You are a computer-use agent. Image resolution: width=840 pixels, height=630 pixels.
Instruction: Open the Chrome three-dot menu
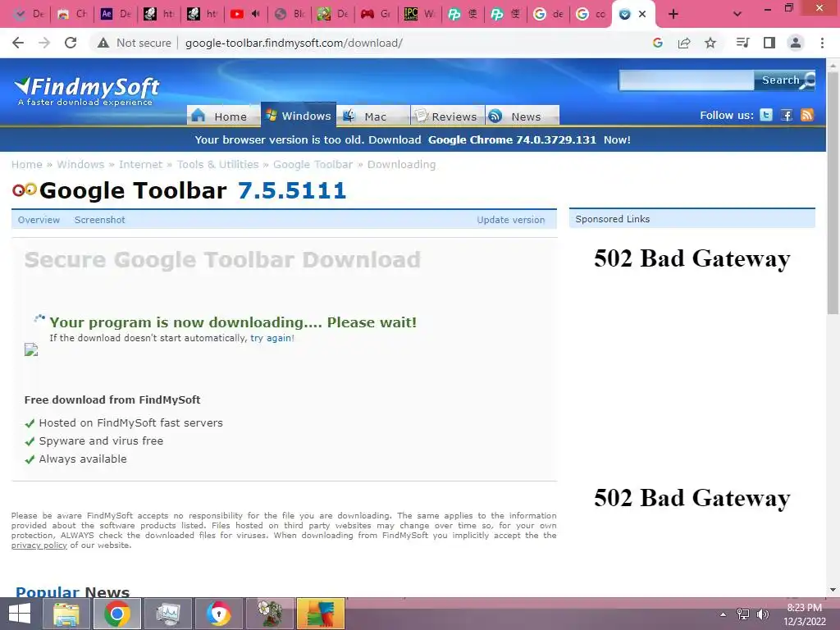click(x=822, y=43)
